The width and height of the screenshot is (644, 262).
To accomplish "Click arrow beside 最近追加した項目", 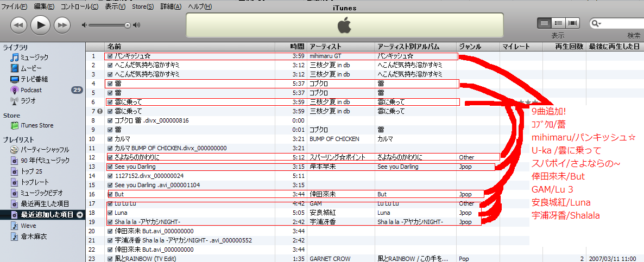I will coord(80,214).
